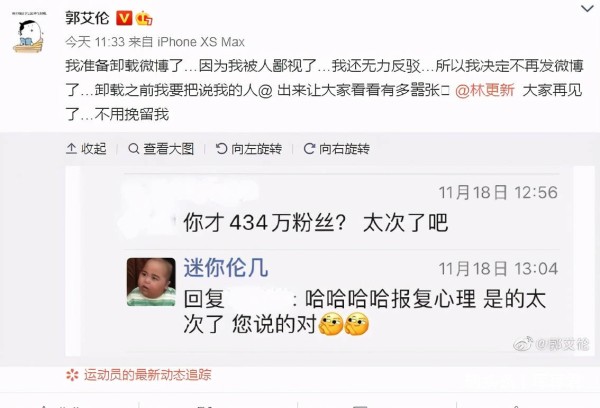600x408 pixels.
Task: Click the clockwise rotate arrow icon
Action: point(309,149)
